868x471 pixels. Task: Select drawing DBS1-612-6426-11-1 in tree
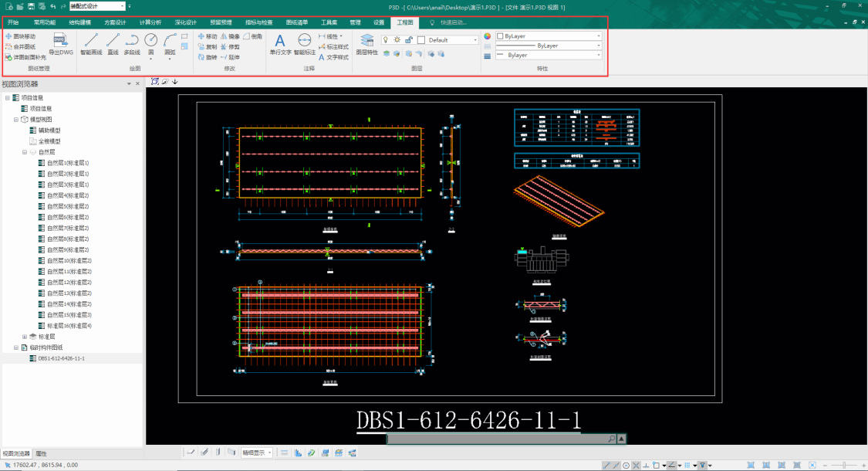click(x=61, y=358)
